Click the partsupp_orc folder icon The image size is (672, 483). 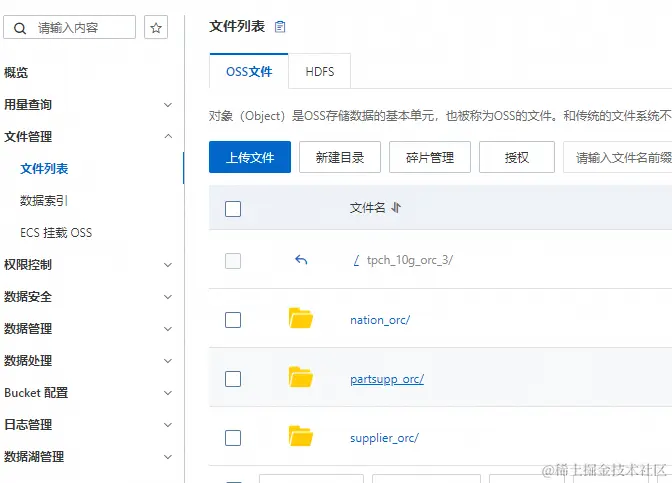click(300, 378)
